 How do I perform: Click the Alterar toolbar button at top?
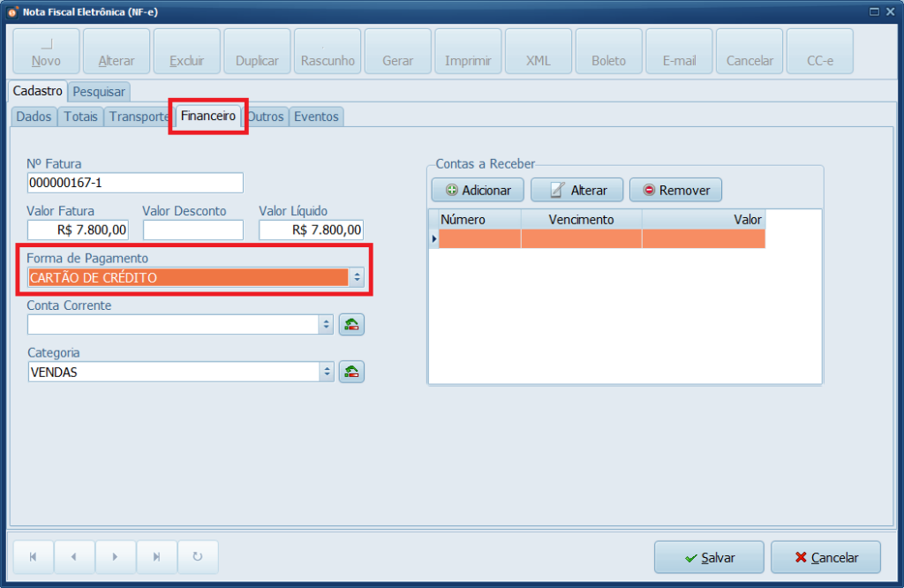point(117,51)
